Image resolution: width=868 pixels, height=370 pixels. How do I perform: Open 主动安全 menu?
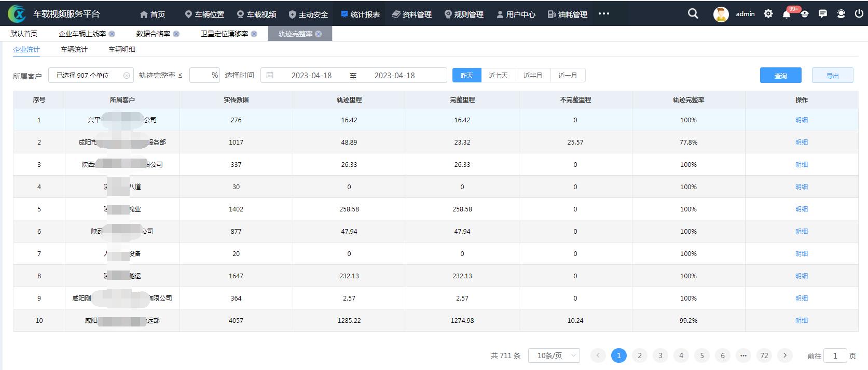point(308,15)
